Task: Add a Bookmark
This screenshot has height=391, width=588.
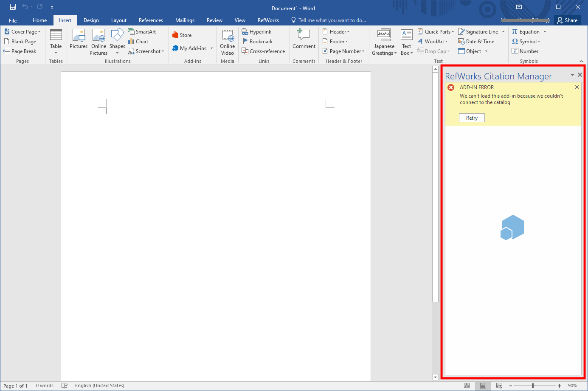Action: [x=257, y=42]
